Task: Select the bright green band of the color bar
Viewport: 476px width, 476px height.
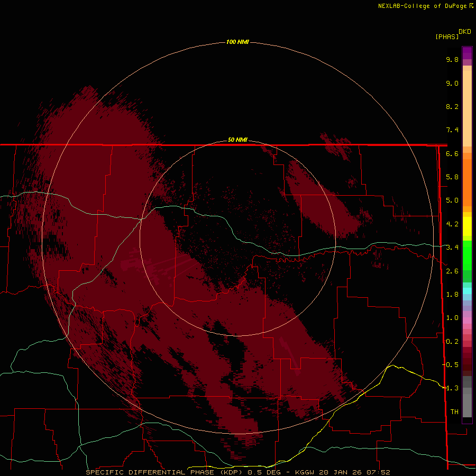Action: (x=467, y=255)
